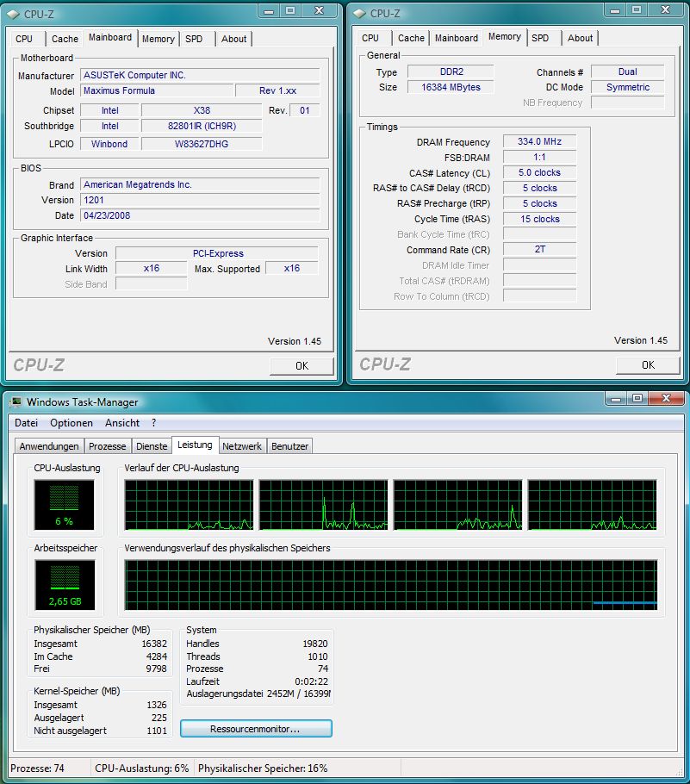Image resolution: width=690 pixels, height=784 pixels.
Task: Switch to the Netzwerk tab
Action: [x=242, y=446]
